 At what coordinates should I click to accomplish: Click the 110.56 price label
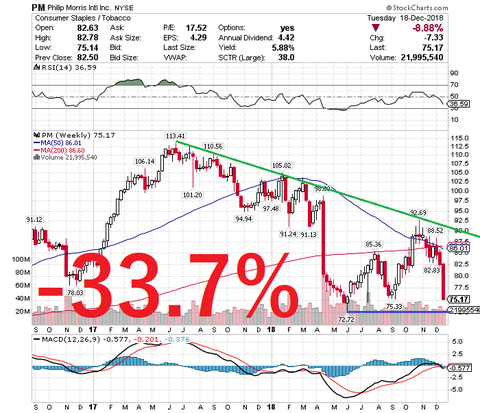click(214, 146)
